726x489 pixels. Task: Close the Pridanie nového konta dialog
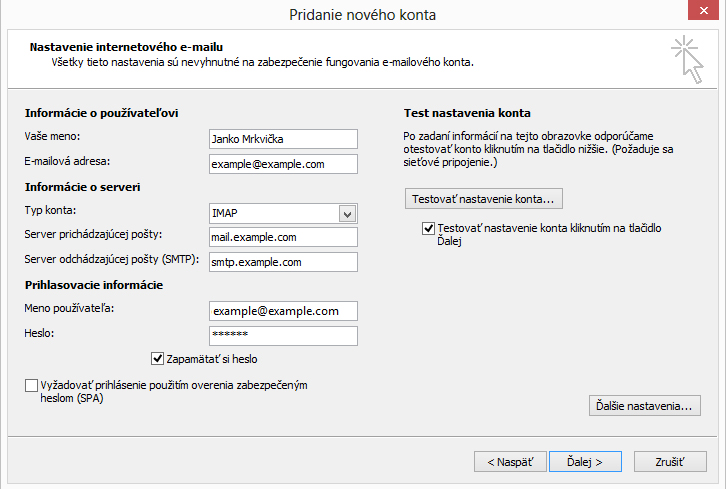pyautogui.click(x=703, y=11)
